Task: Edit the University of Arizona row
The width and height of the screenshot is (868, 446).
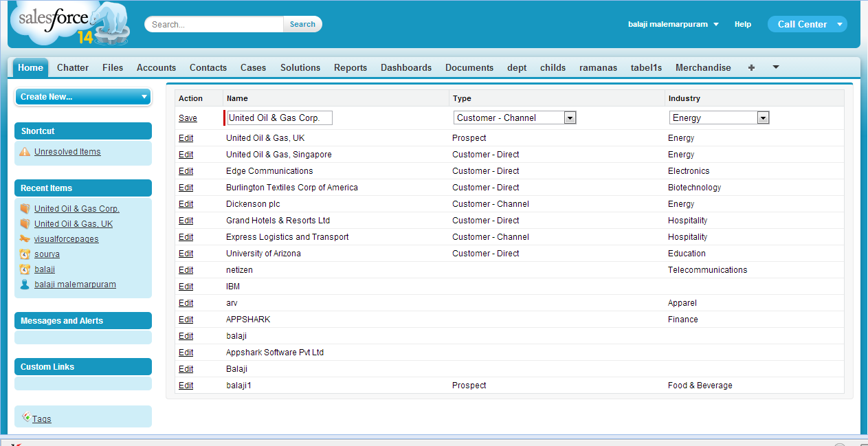Action: click(186, 254)
